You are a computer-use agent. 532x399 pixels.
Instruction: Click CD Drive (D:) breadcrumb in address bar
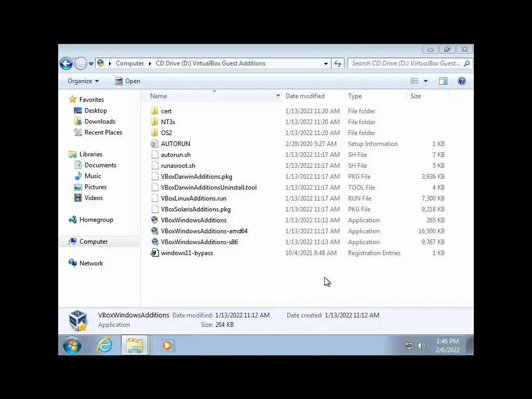click(x=211, y=63)
